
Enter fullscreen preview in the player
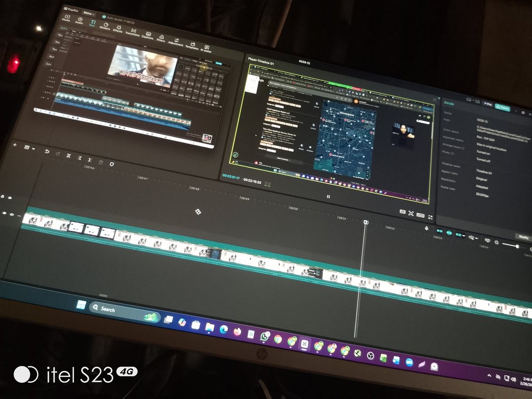coord(430,217)
